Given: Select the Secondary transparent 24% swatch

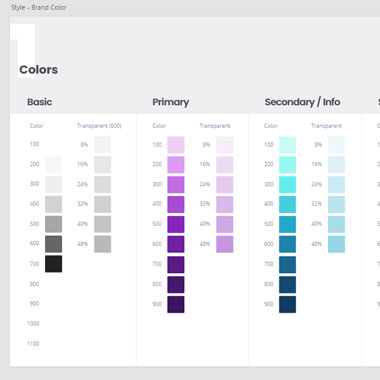Looking at the screenshot, I should (336, 184).
